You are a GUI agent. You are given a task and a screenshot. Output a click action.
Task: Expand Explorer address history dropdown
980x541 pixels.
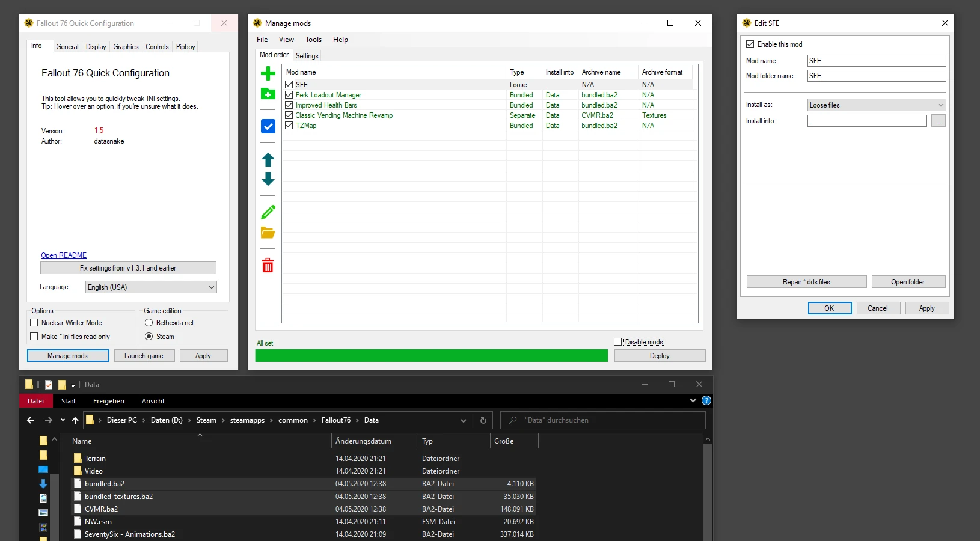pos(464,420)
